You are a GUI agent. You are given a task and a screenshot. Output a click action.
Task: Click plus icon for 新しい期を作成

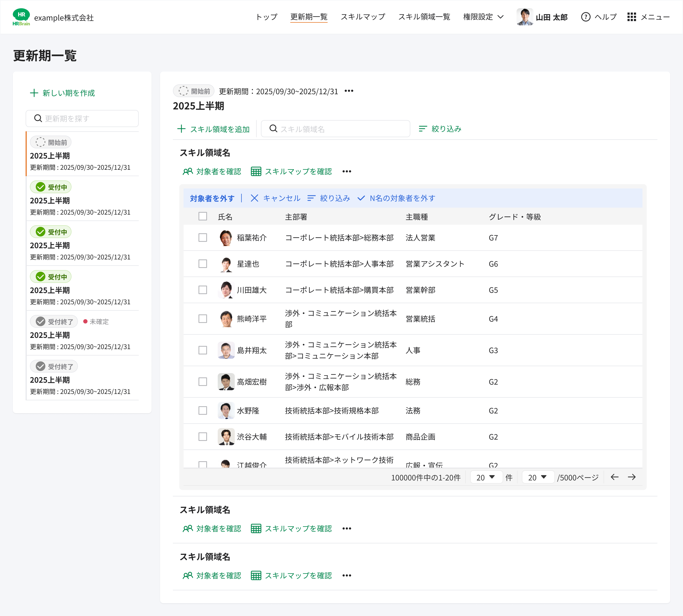tap(34, 93)
